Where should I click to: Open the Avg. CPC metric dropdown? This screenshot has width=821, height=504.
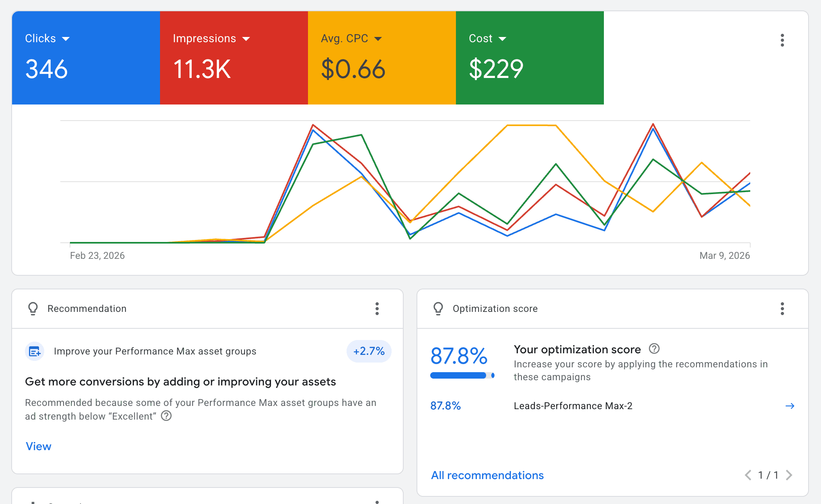[378, 39]
